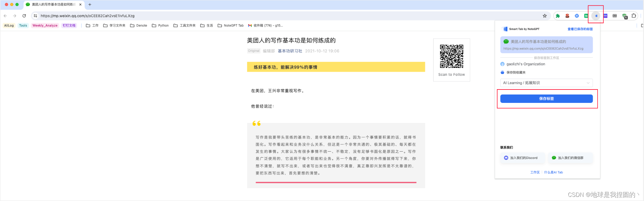Open the green De extension icon
Screen dimensions: 644x201
586,16
